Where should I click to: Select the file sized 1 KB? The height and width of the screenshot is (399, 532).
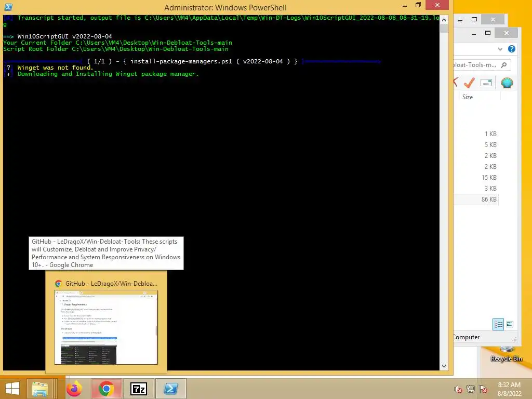476,134
